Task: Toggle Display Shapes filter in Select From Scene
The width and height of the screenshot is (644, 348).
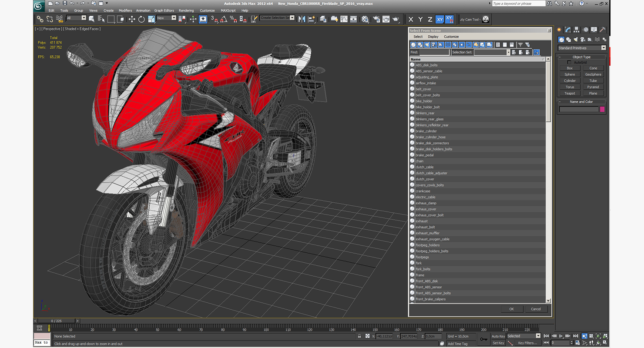Action: (x=420, y=44)
